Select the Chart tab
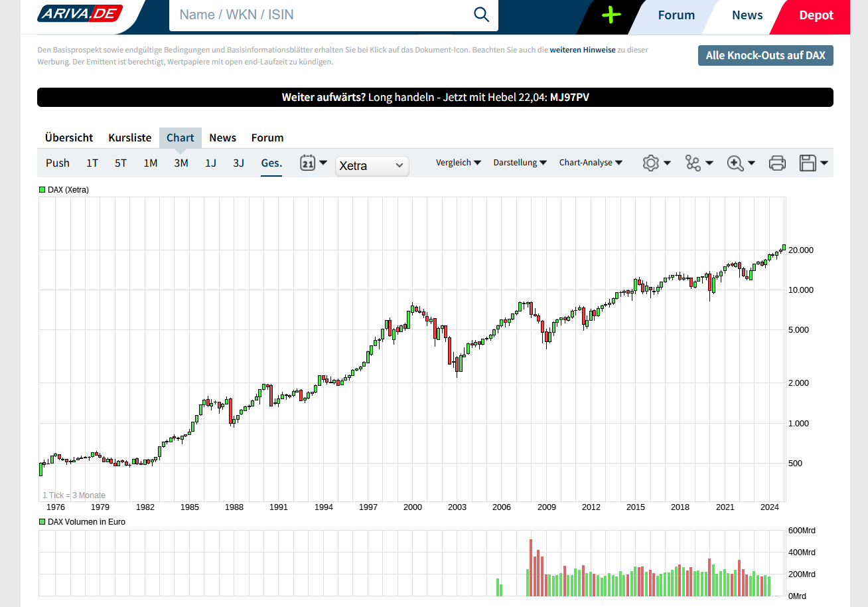 click(x=181, y=138)
